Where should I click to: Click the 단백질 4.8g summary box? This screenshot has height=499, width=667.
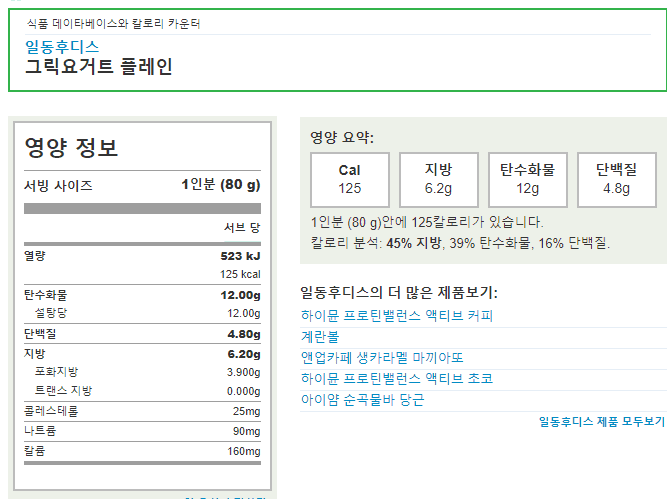click(616, 180)
